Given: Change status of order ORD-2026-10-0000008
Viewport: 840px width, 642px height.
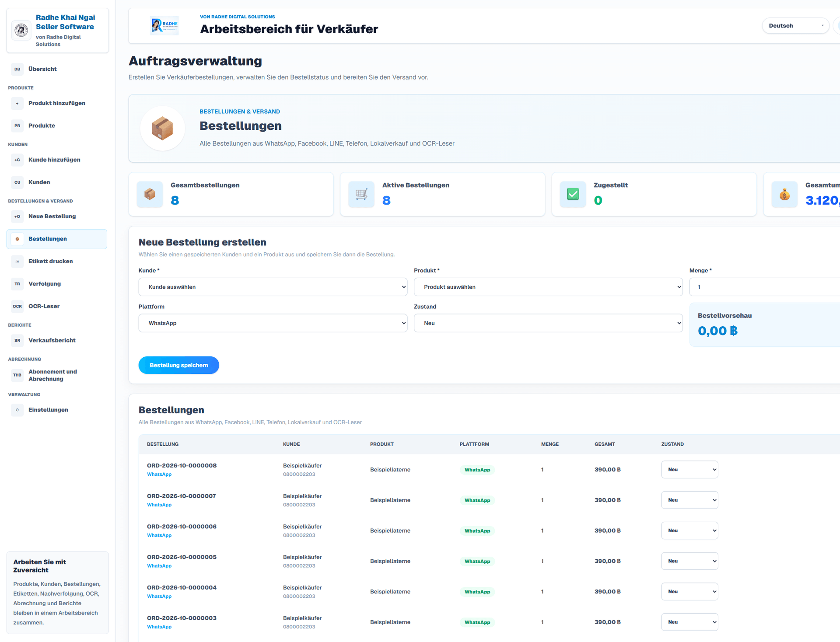Looking at the screenshot, I should pyautogui.click(x=689, y=470).
